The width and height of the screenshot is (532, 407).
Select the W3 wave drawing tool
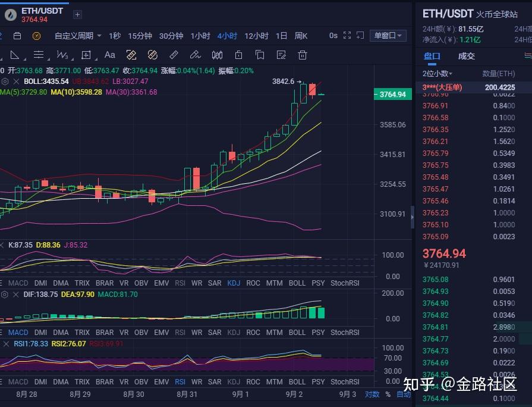click(62, 55)
